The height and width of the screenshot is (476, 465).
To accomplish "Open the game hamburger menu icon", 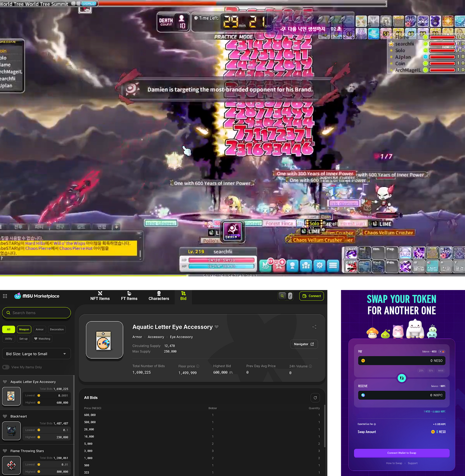I will pos(333,265).
